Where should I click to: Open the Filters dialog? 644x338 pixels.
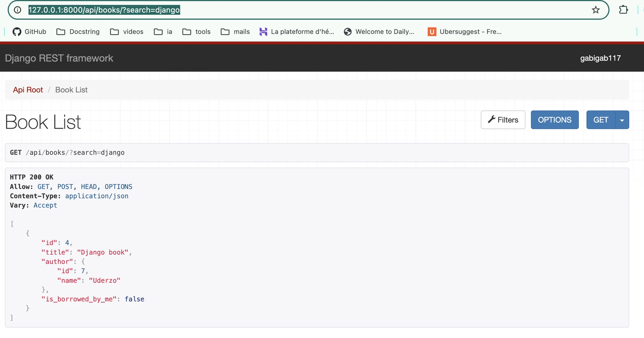[x=503, y=120]
